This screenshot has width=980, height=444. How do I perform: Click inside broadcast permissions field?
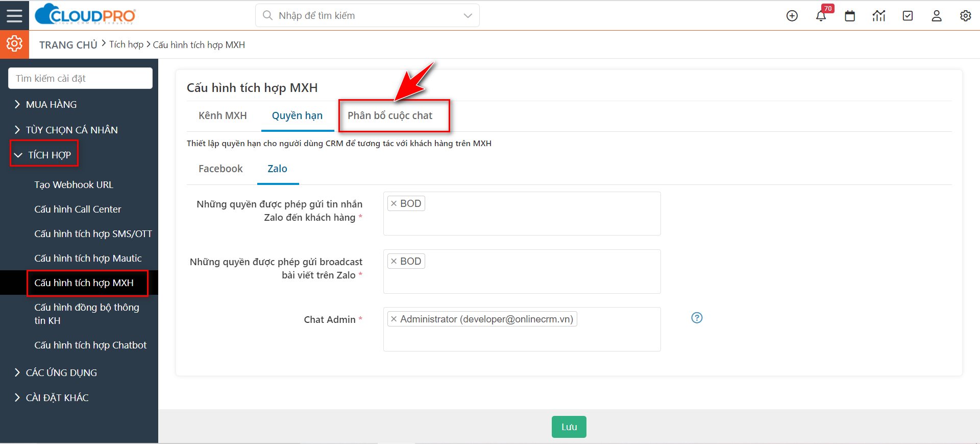[x=522, y=271]
